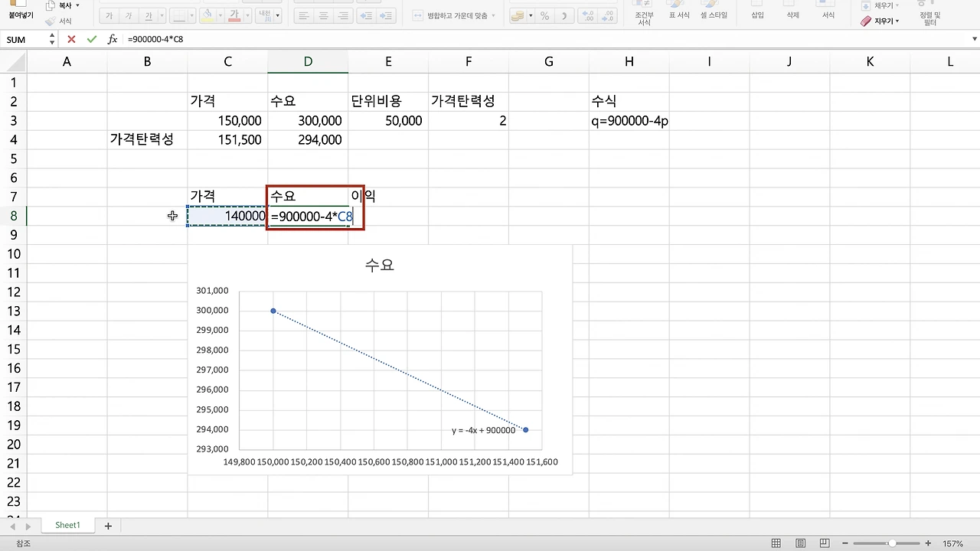Decrease decimal places

point(607,15)
